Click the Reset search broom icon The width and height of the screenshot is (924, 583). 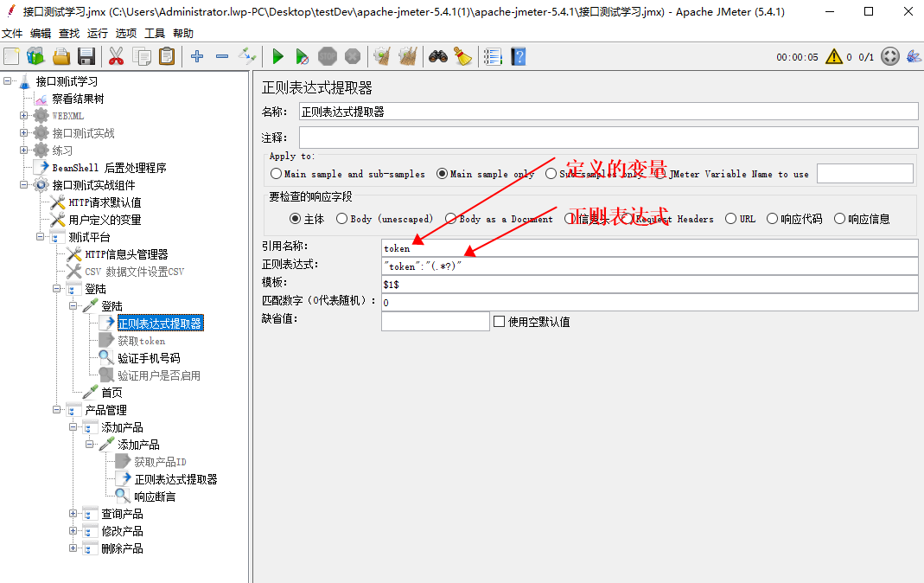click(x=463, y=56)
